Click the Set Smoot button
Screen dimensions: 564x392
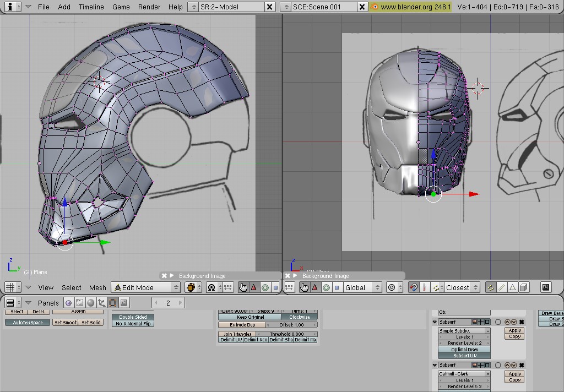tap(65, 322)
